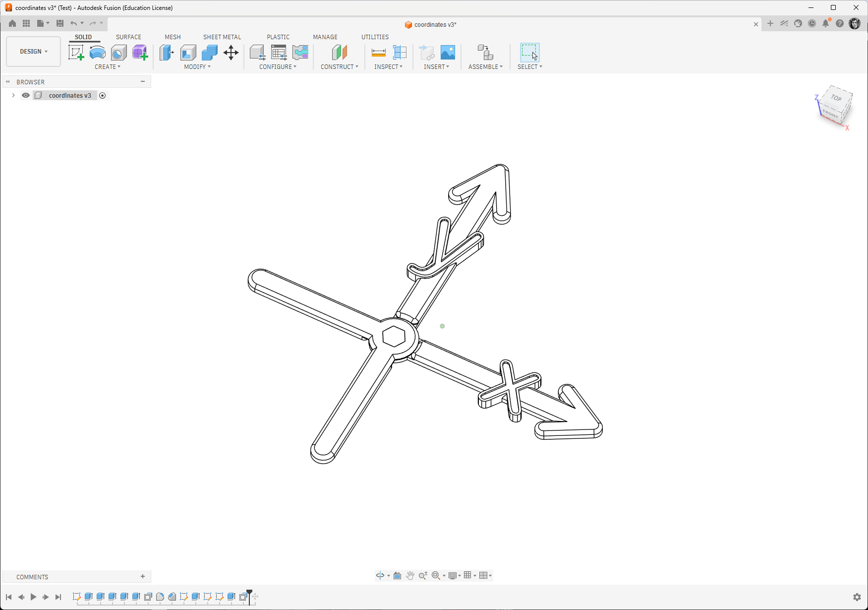Click the Save disk icon
868x610 pixels.
click(x=60, y=23)
